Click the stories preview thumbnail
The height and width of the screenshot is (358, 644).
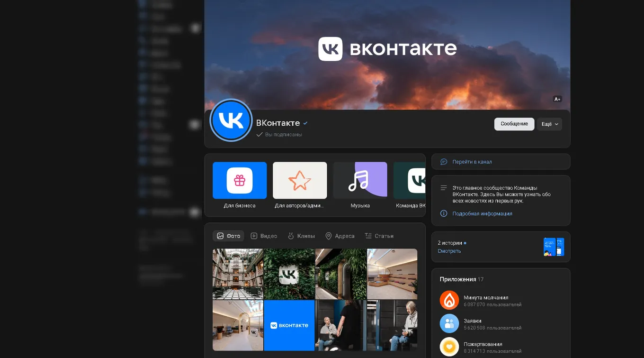click(x=554, y=247)
